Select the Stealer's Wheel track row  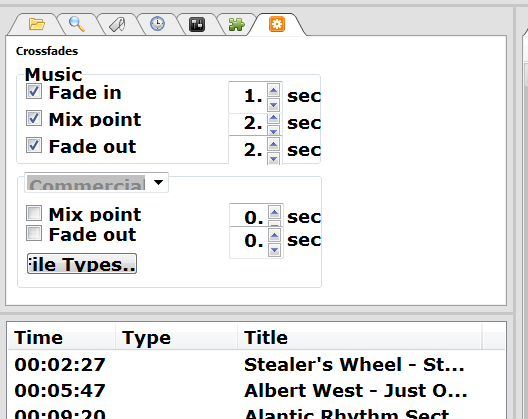pos(257,364)
